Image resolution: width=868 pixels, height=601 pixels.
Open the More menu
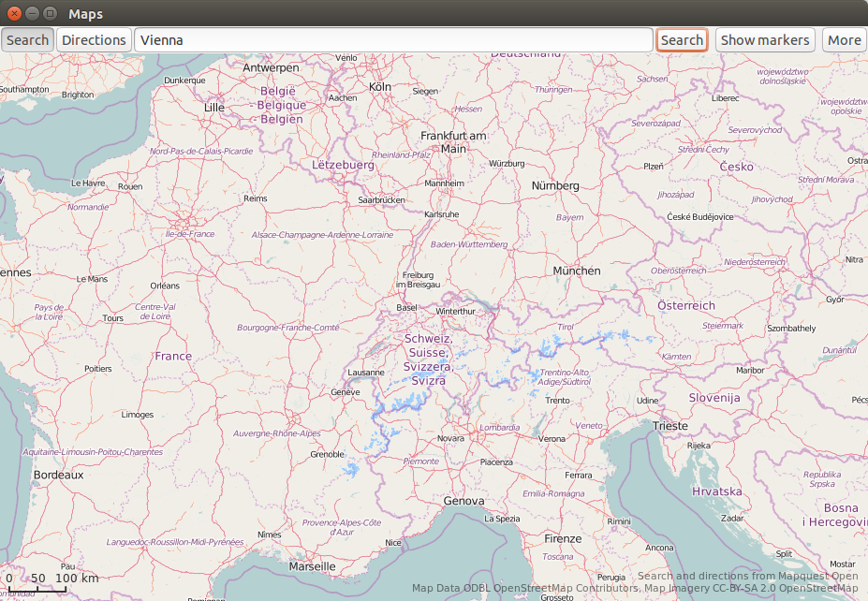pos(844,40)
